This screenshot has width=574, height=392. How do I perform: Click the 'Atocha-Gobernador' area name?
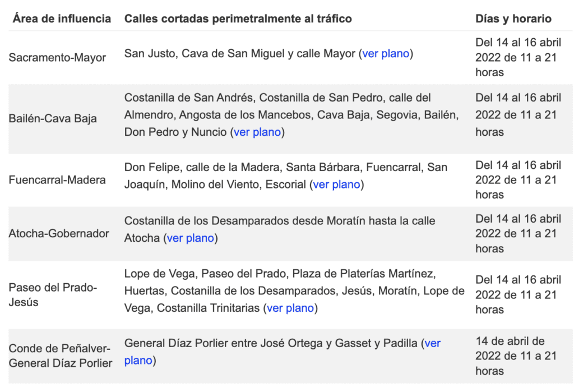[x=59, y=233]
